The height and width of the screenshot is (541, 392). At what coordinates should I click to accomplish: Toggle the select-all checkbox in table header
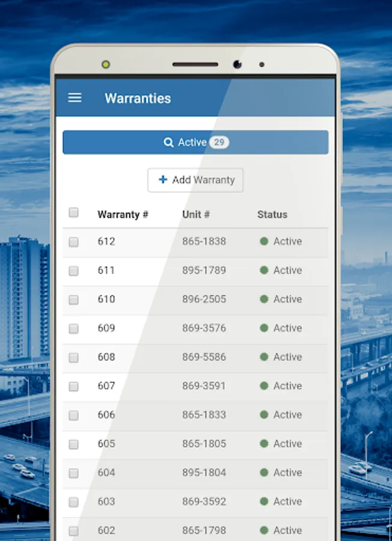(x=73, y=212)
